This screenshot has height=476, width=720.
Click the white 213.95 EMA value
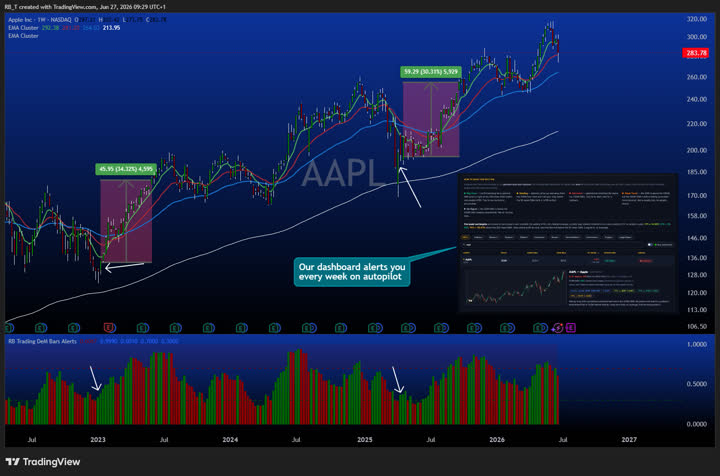coord(111,28)
